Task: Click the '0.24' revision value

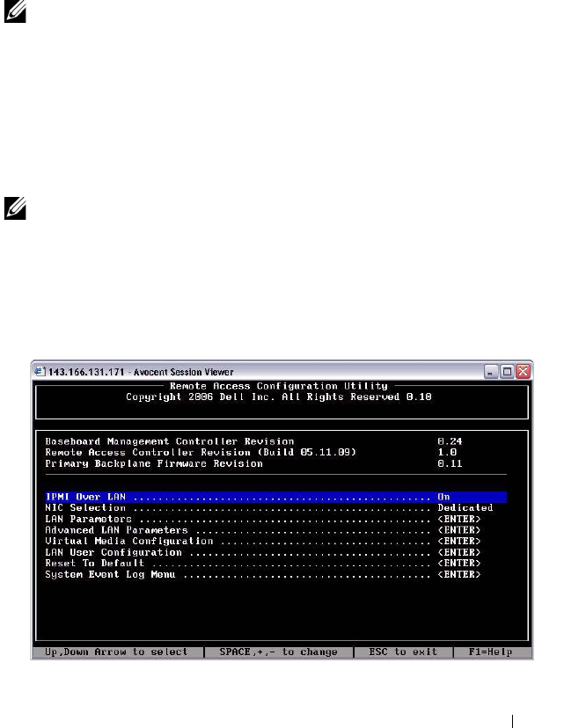Action: (450, 441)
